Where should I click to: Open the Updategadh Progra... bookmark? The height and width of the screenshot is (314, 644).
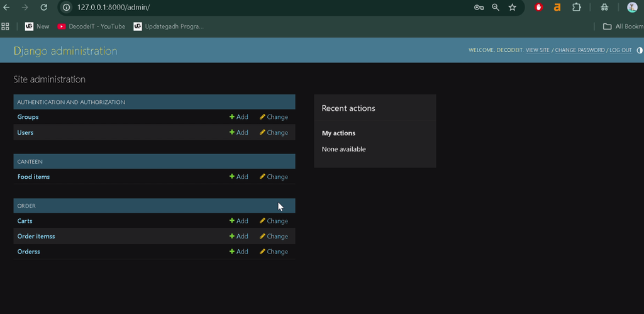pyautogui.click(x=169, y=26)
